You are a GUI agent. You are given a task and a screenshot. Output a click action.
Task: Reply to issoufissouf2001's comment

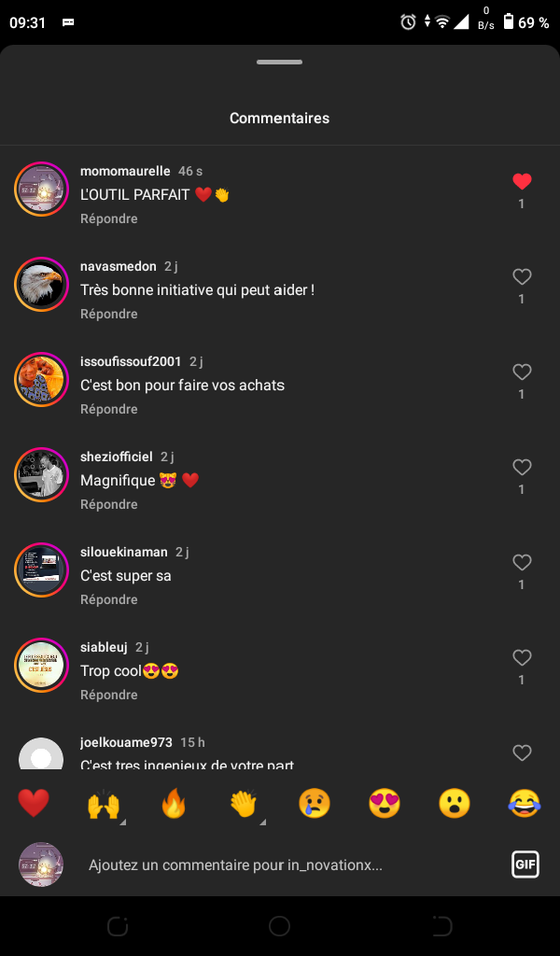pos(109,409)
